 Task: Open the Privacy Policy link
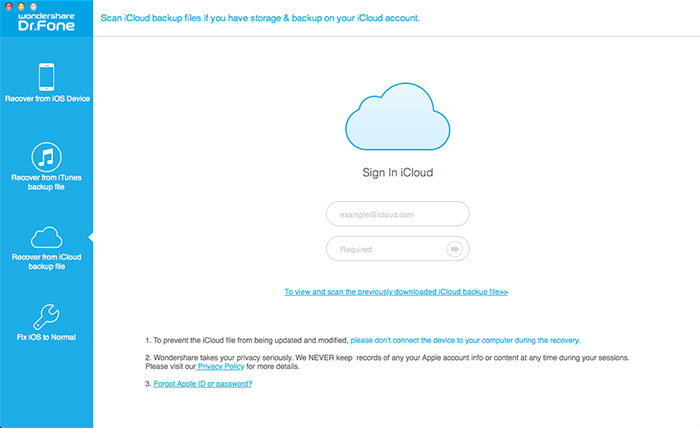pos(221,366)
